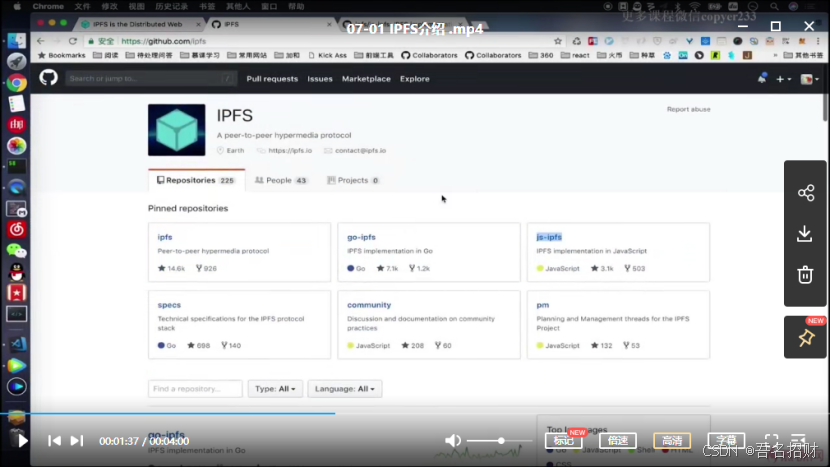Open the playlist icon in player bar
Viewport: 831px width, 467px height.
[x=798, y=440]
